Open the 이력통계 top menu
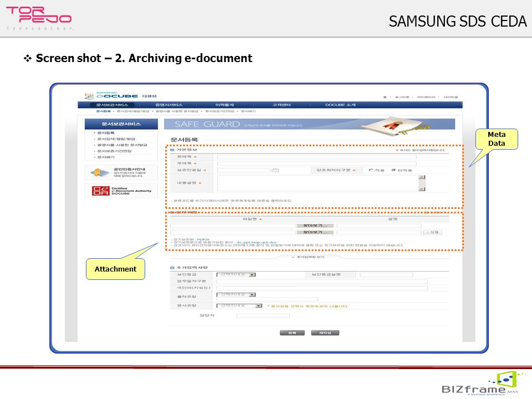Viewport: 532px width, 399px height. [224, 105]
